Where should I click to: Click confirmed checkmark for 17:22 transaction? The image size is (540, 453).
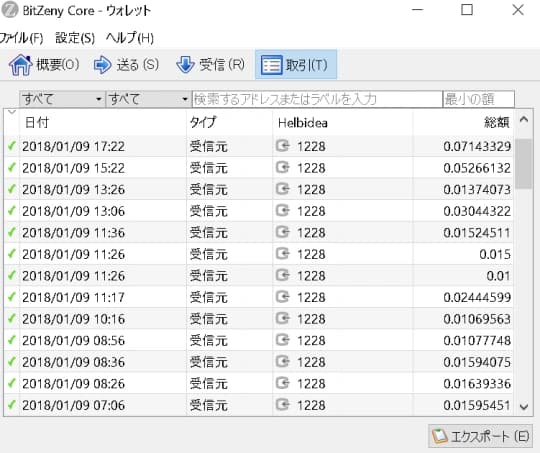12,146
